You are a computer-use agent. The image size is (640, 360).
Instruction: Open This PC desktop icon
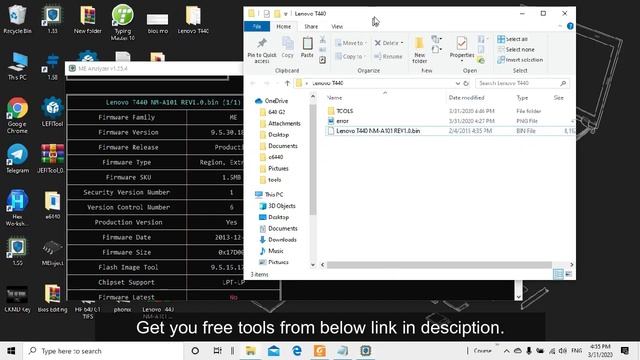point(17,66)
